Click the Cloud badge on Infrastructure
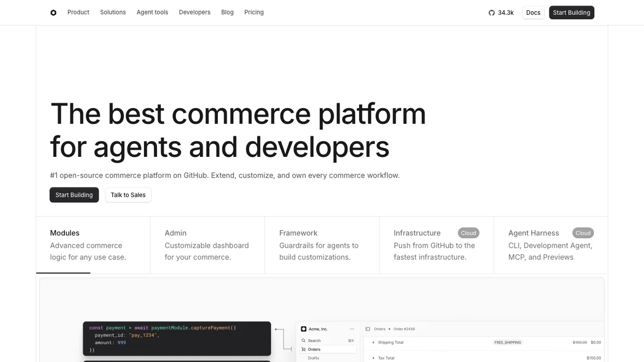 point(468,233)
